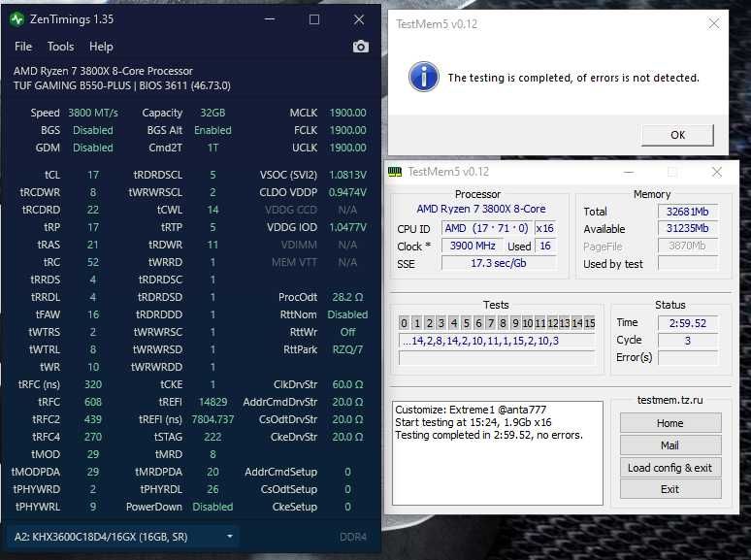This screenshot has width=751, height=560.
Task: Click the Total memory 32681Mb field
Action: pos(688,212)
